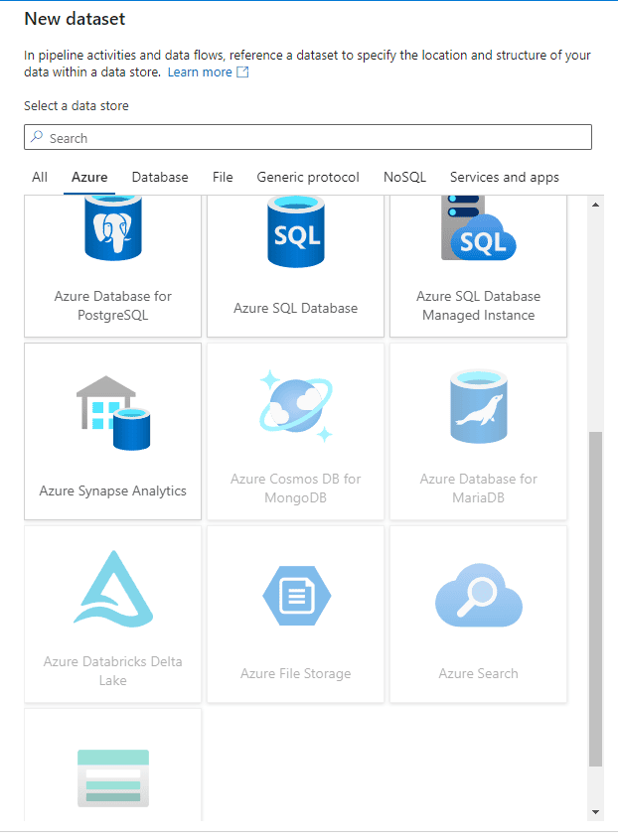Click the Azure Search cloud magnifier icon

pos(479,595)
